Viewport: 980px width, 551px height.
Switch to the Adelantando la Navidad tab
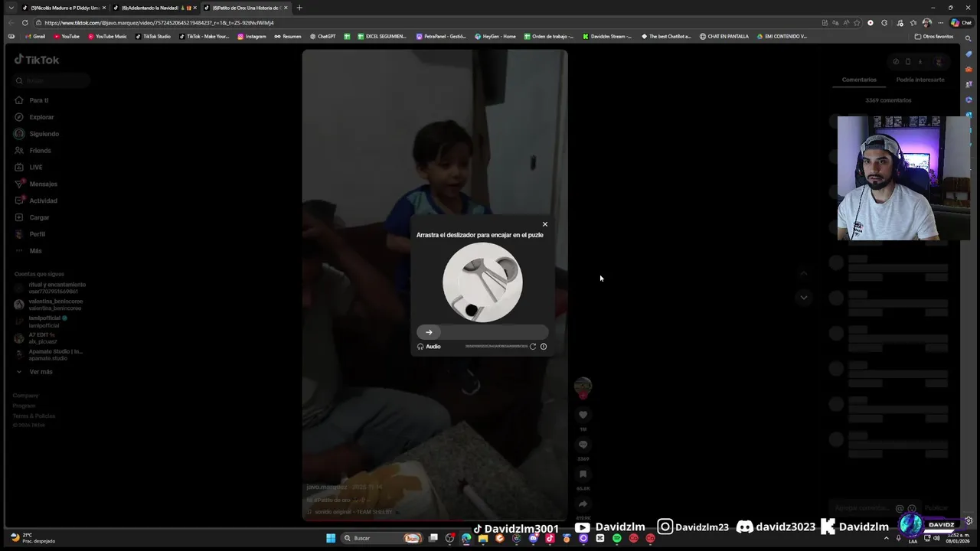pos(153,8)
